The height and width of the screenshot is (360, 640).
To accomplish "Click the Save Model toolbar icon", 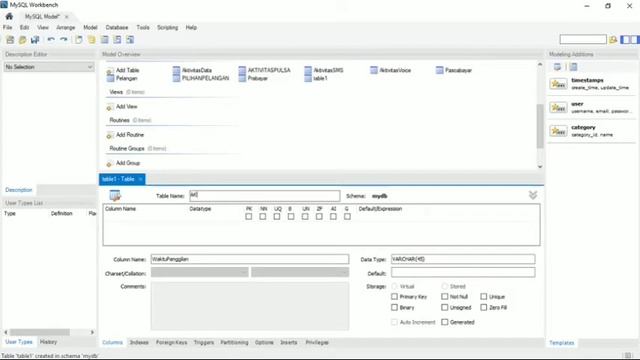I will pyautogui.click(x=35, y=40).
